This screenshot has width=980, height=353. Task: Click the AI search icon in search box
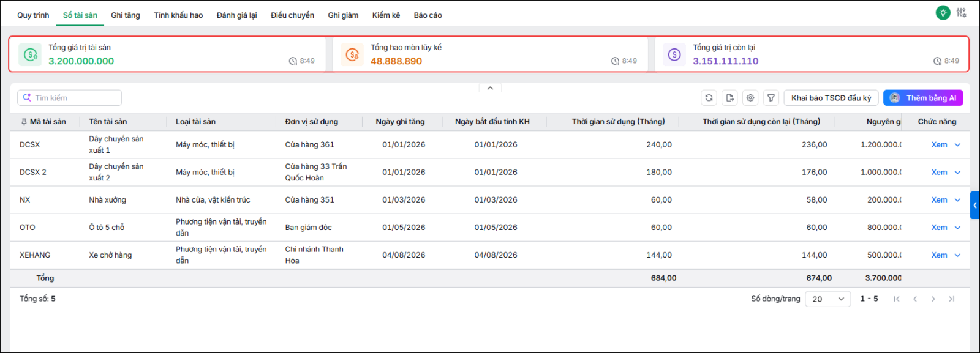[x=27, y=98]
